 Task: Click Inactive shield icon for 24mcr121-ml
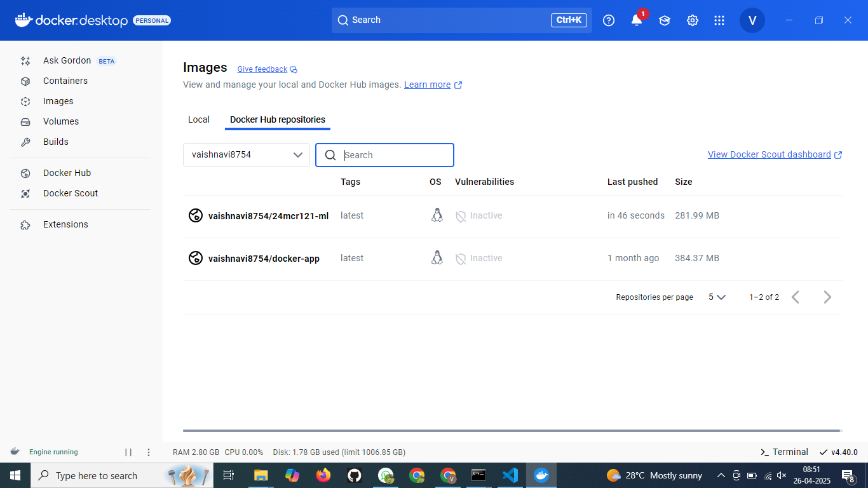[x=461, y=216]
